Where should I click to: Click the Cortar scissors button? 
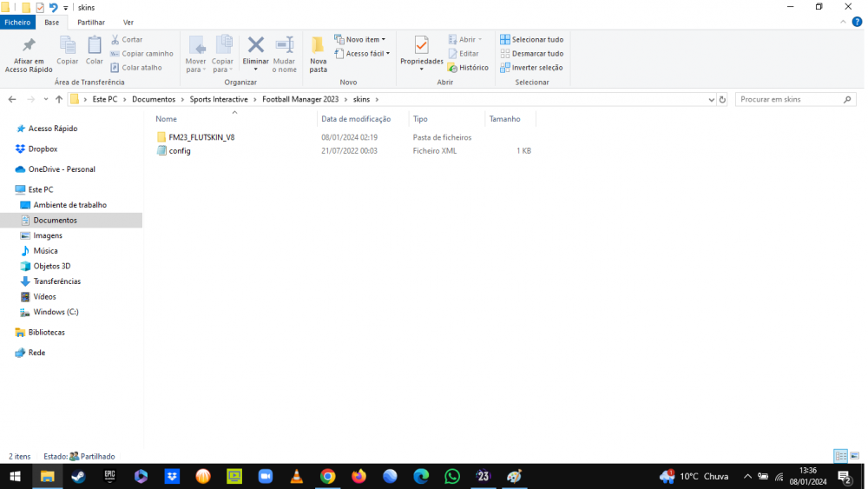point(127,40)
